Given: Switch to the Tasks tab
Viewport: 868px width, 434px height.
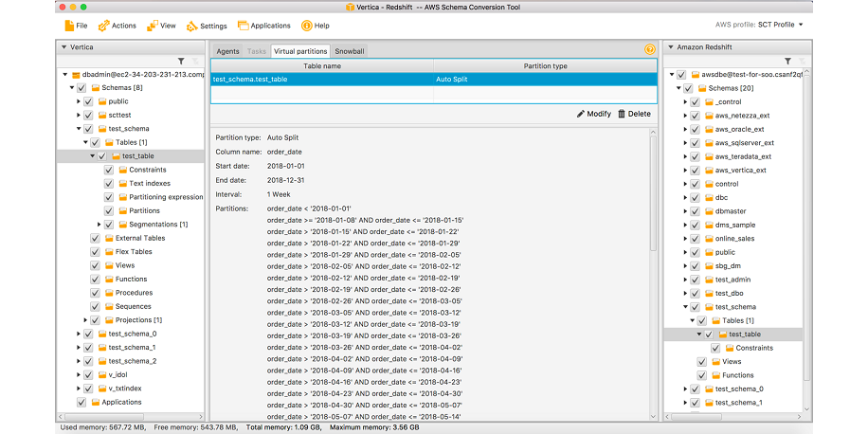Looking at the screenshot, I should click(257, 51).
